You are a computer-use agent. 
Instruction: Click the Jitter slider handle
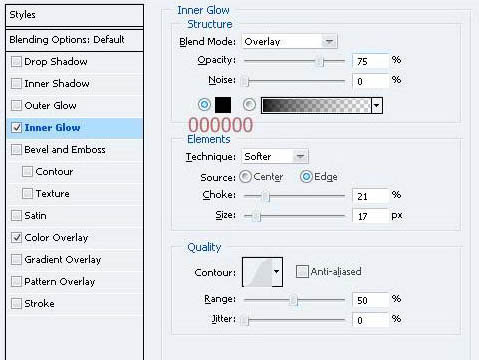coord(245,320)
